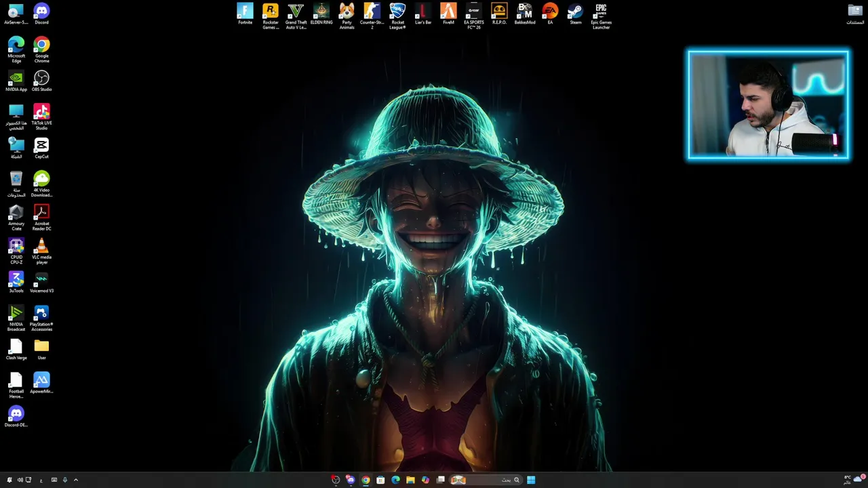This screenshot has width=868, height=488.
Task: Select the TikTok LIVE Studio icon
Action: point(41,117)
